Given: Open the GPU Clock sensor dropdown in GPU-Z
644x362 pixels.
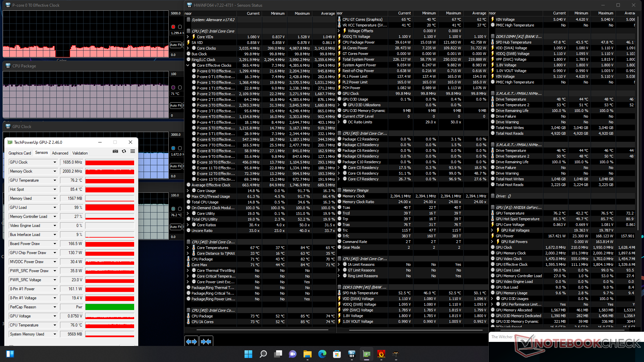Looking at the screenshot, I should pyautogui.click(x=55, y=162).
